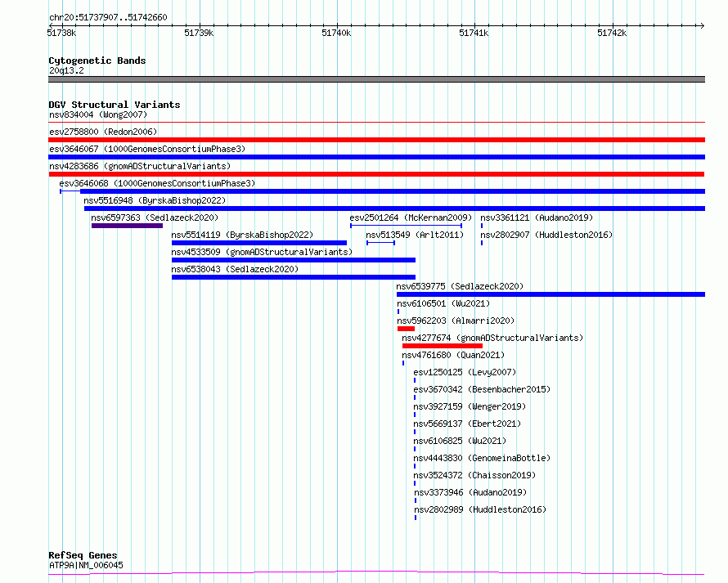Image resolution: width=728 pixels, height=583 pixels.
Task: Select the red nsv4283686 gnomAD bar
Action: point(376,174)
